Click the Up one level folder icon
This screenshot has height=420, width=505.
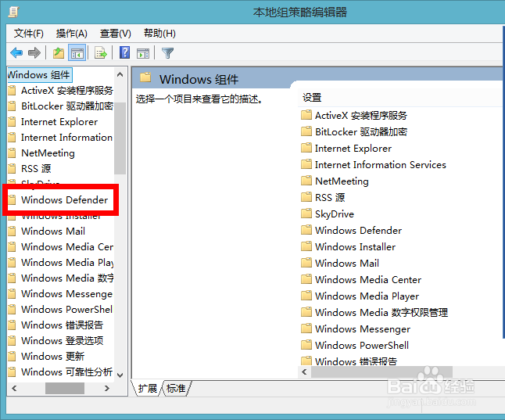tap(59, 52)
